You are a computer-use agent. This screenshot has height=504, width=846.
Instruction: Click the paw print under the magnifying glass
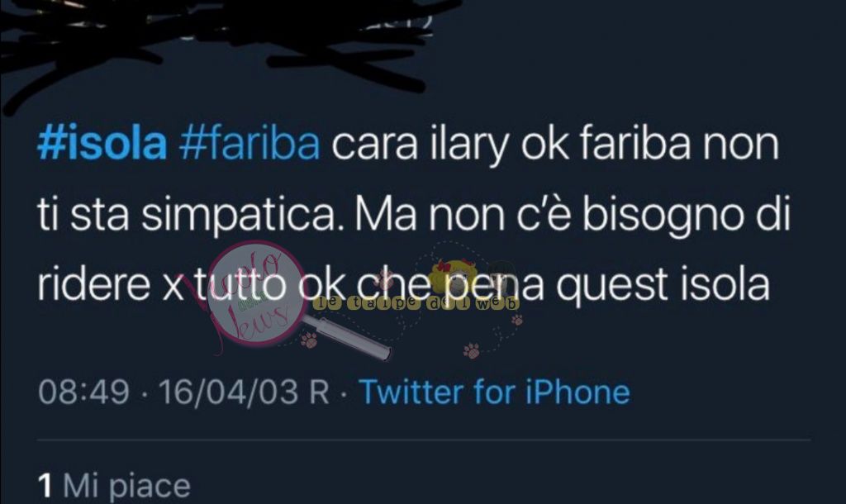(309, 340)
